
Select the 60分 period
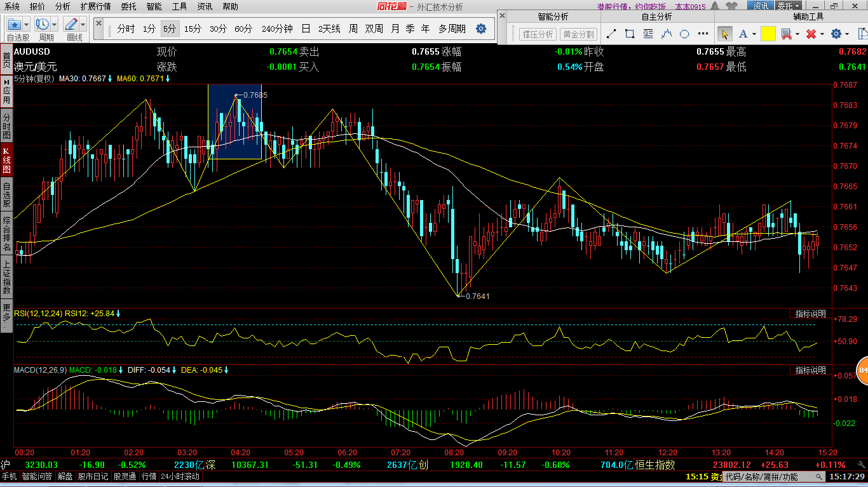click(x=243, y=29)
